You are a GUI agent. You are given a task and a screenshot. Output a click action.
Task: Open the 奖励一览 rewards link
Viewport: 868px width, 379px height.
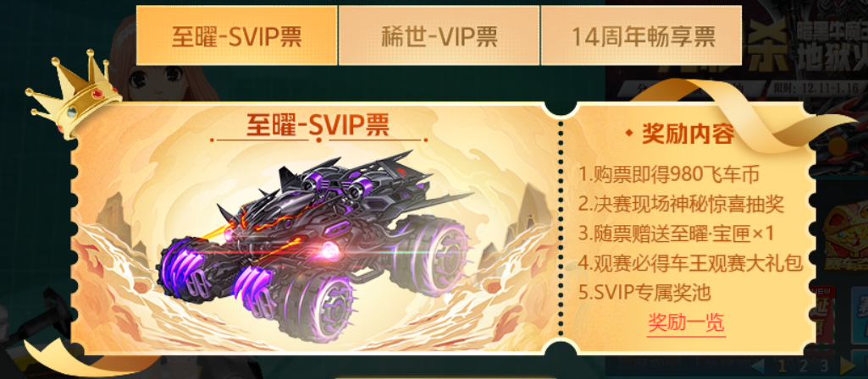pyautogui.click(x=686, y=323)
